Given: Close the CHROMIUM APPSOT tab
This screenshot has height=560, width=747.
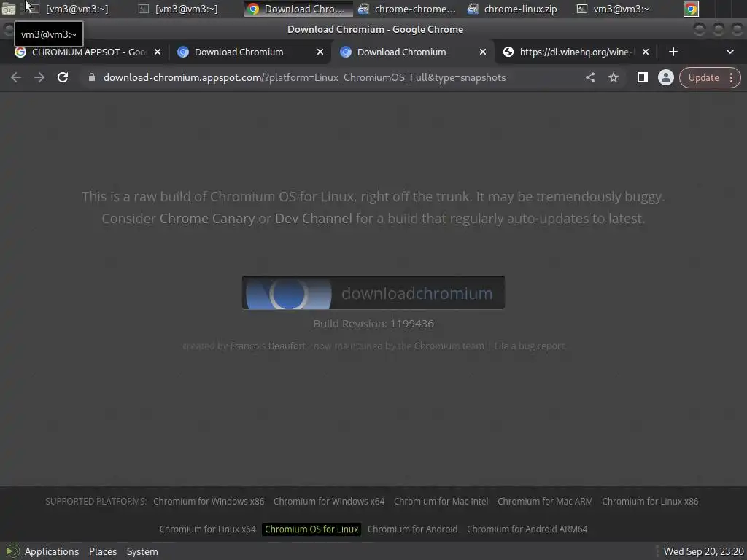Looking at the screenshot, I should tap(158, 52).
